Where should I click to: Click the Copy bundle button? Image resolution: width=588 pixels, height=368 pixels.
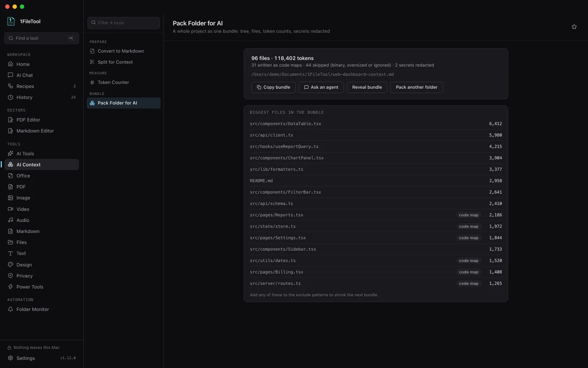click(273, 87)
